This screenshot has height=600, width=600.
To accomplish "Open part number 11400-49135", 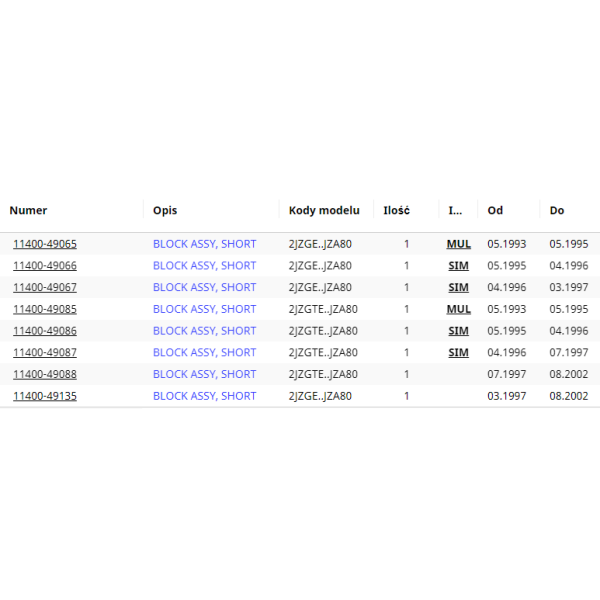I will tap(45, 396).
